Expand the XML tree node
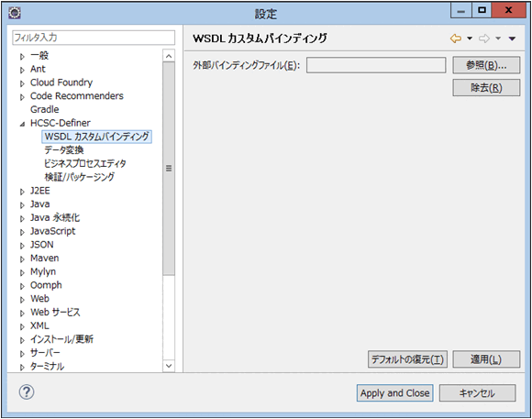Image resolution: width=532 pixels, height=419 pixels. coord(22,326)
